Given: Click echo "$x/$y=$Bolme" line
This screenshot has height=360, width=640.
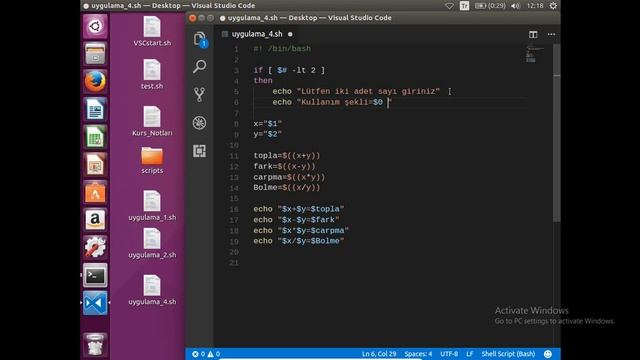Looking at the screenshot, I should tap(299, 241).
